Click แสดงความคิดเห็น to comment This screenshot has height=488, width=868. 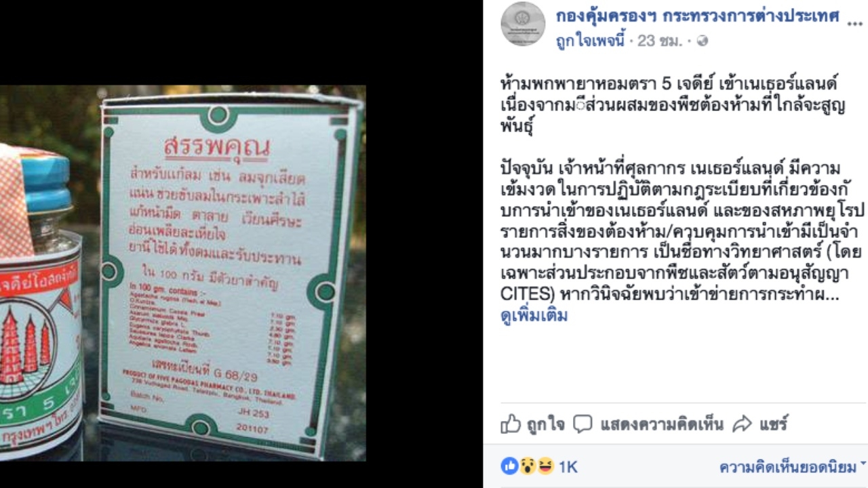coord(662,425)
